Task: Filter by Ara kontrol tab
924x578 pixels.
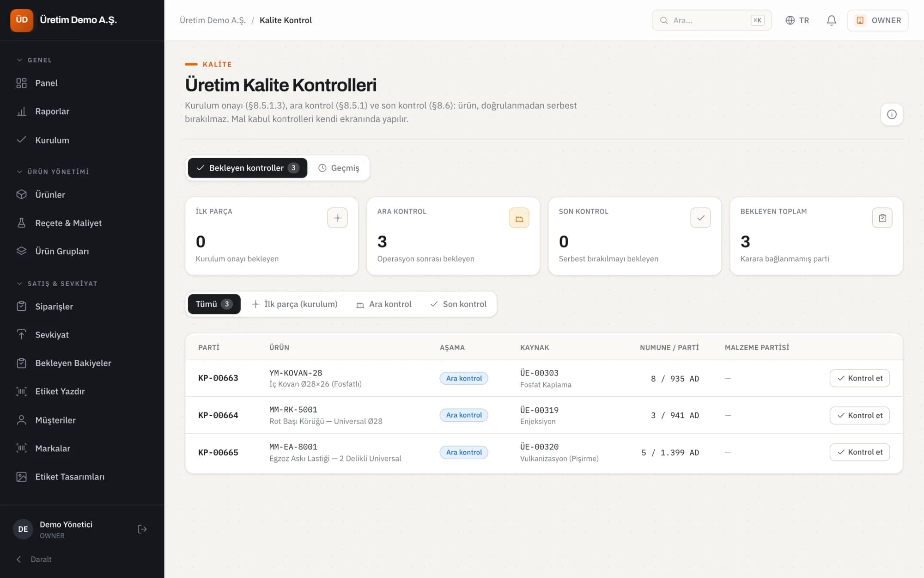Action: point(383,304)
